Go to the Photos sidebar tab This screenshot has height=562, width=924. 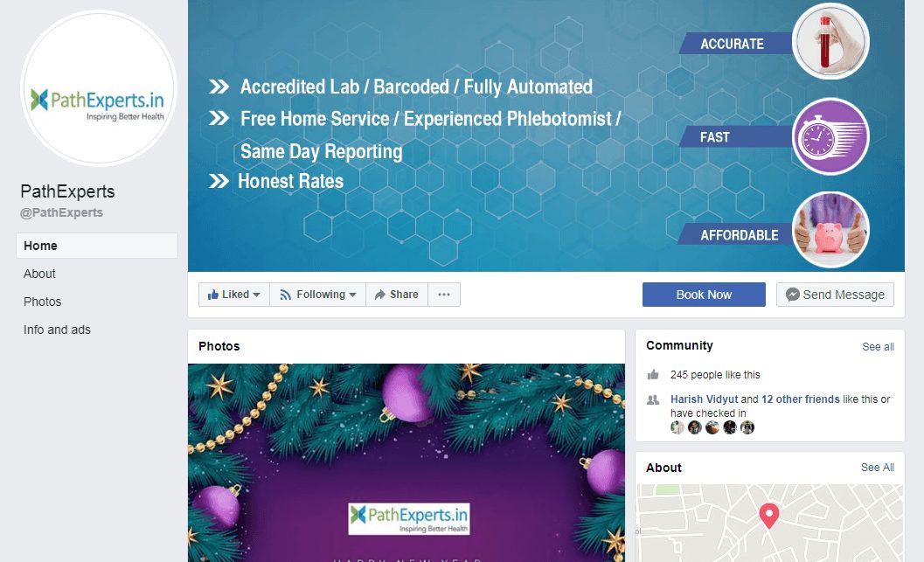point(43,302)
